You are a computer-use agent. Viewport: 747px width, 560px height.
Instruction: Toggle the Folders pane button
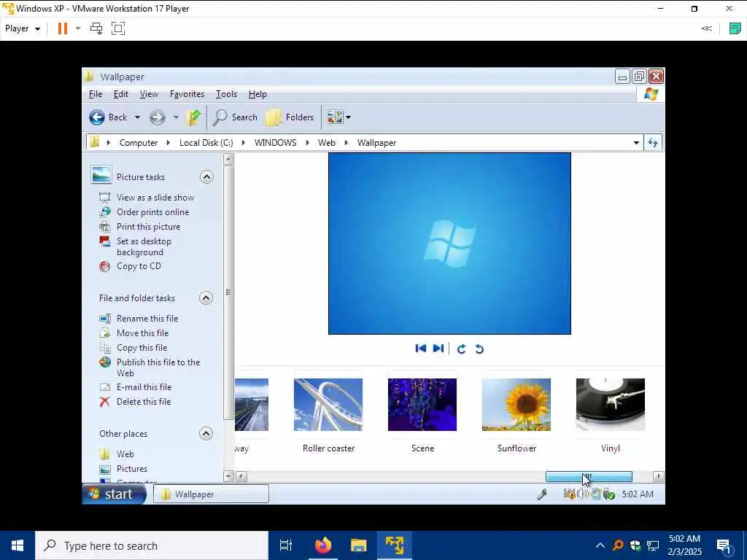pyautogui.click(x=290, y=117)
